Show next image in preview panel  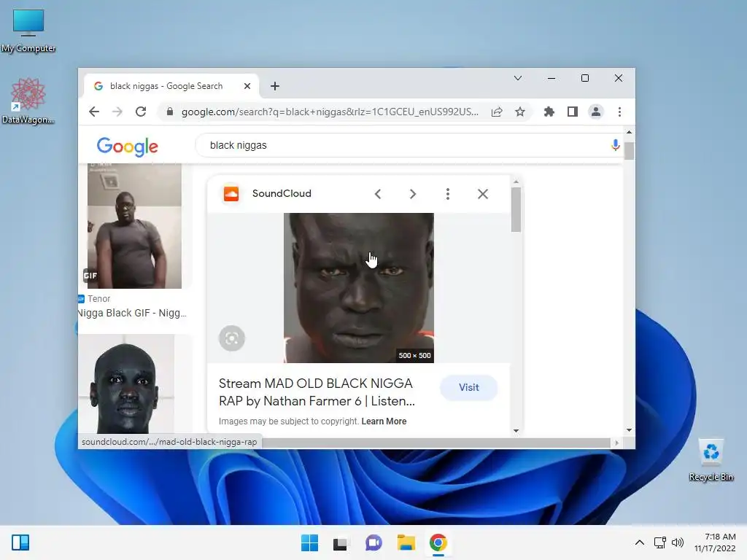pos(413,194)
